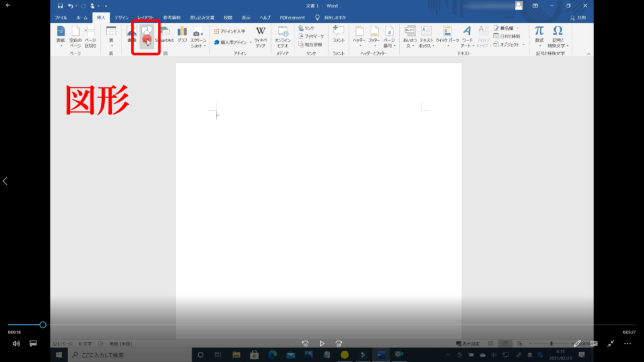Open the 表 (Table) dropdown
This screenshot has width=644, height=362.
(x=111, y=35)
